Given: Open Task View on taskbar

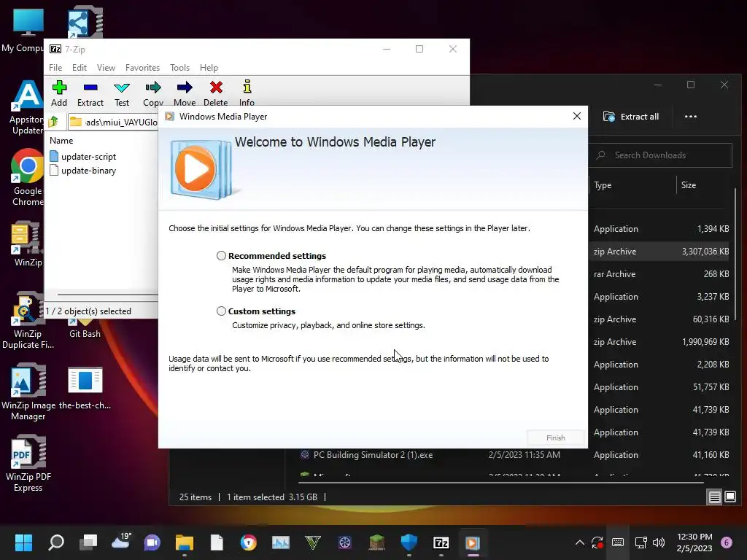Looking at the screenshot, I should [x=88, y=542].
